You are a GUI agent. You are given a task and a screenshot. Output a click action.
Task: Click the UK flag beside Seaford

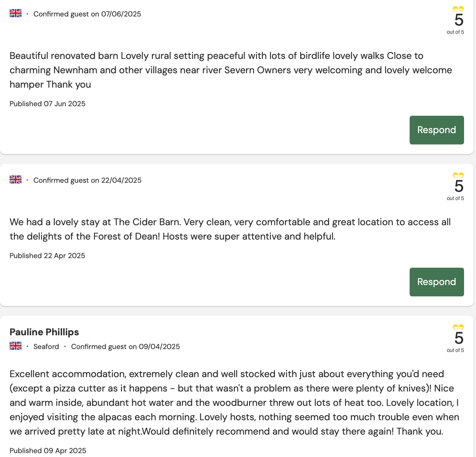point(16,346)
